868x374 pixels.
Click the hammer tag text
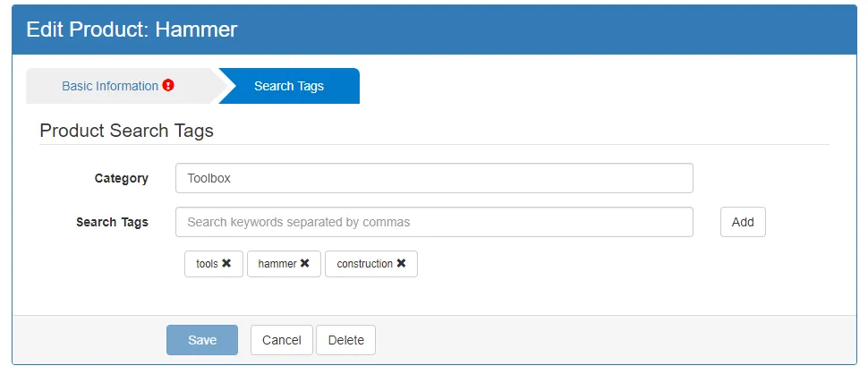[x=277, y=264]
